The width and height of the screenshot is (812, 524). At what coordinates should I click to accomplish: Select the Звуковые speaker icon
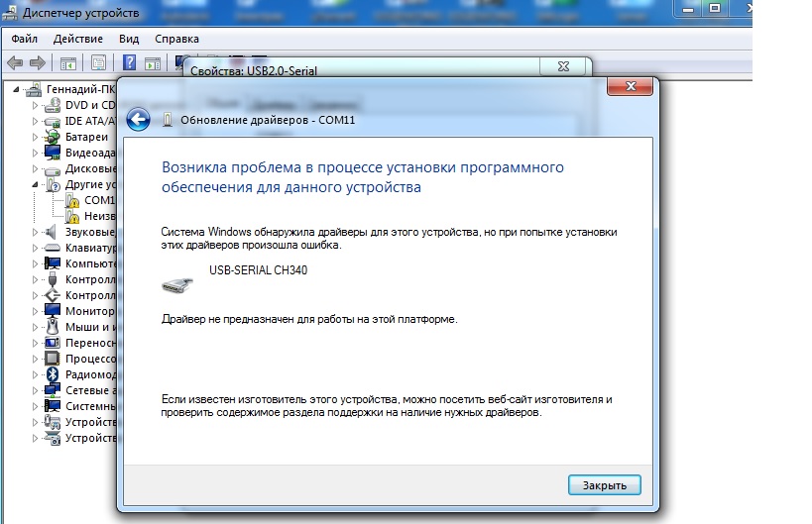[x=52, y=232]
